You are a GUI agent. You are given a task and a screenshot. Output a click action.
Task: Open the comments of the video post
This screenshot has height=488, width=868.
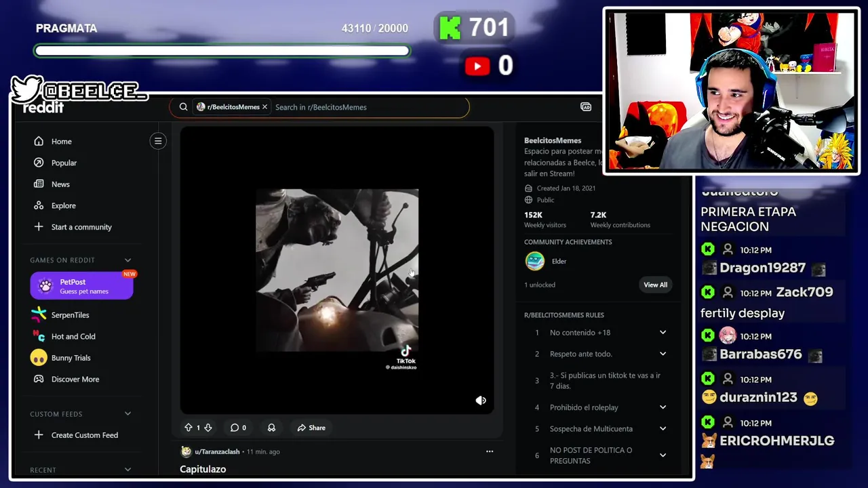(x=238, y=428)
